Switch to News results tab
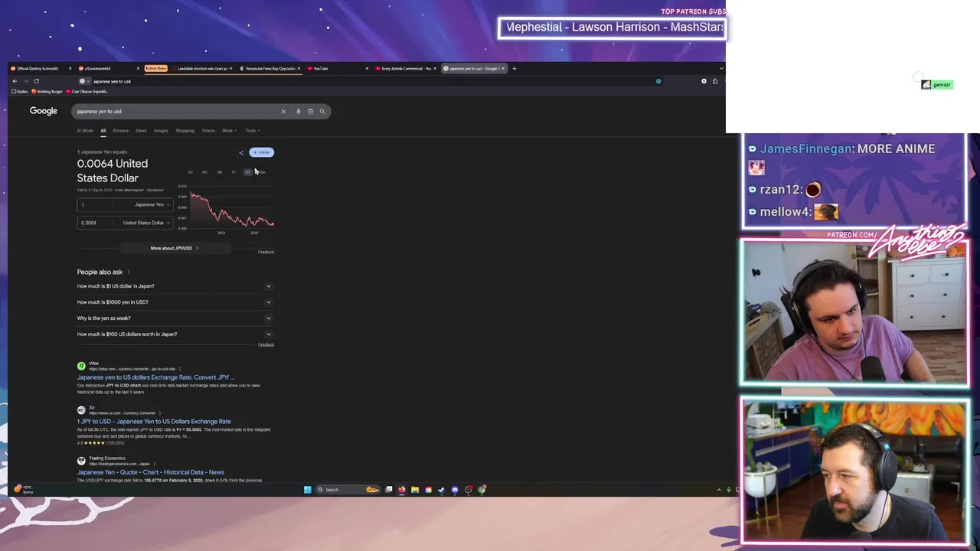This screenshot has width=980, height=551. (x=141, y=131)
